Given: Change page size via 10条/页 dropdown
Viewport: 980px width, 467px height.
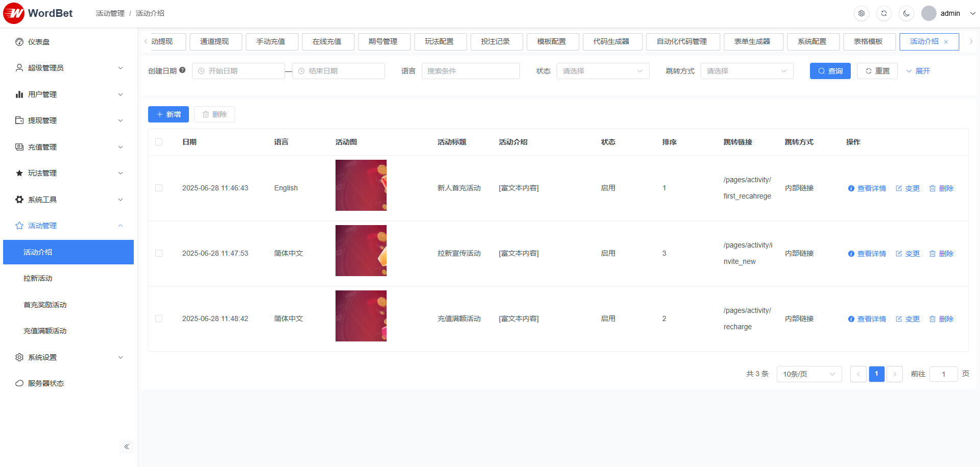Looking at the screenshot, I should pyautogui.click(x=809, y=374).
